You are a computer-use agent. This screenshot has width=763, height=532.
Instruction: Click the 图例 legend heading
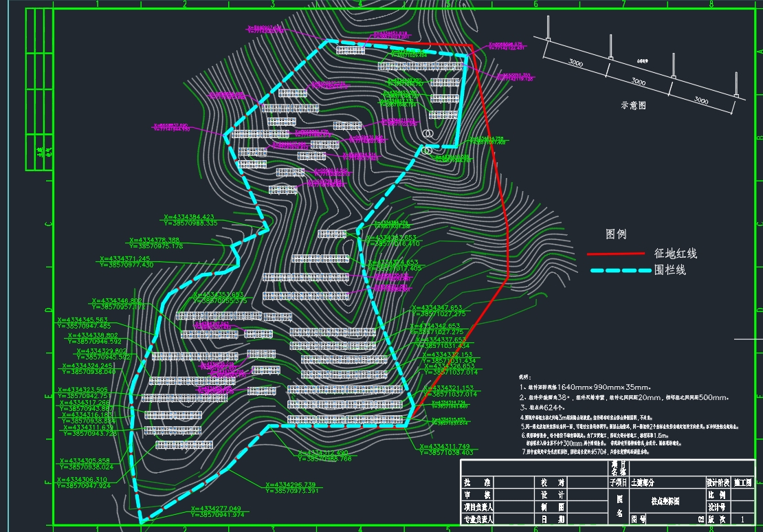pos(616,234)
